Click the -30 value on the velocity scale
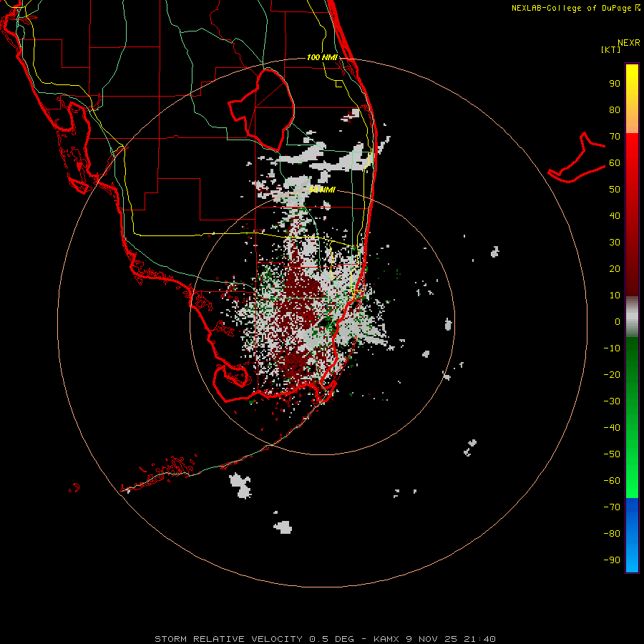 (612, 401)
